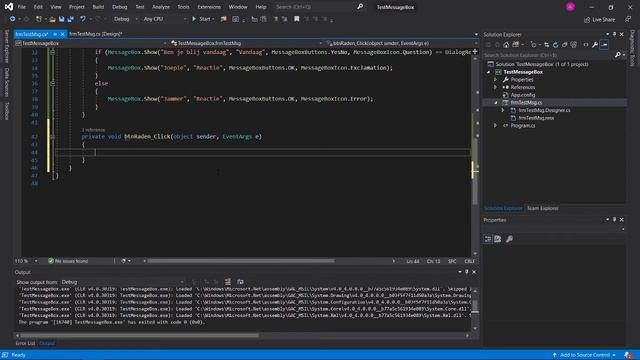Close the frmTestMsg.cs editor tab
The height and width of the screenshot is (360, 640).
[x=62, y=34]
